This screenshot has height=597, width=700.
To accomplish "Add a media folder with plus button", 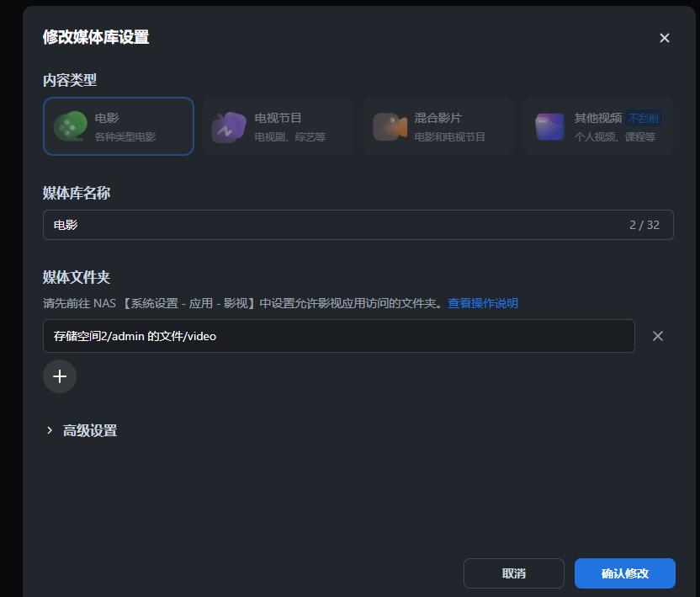I will pos(60,376).
